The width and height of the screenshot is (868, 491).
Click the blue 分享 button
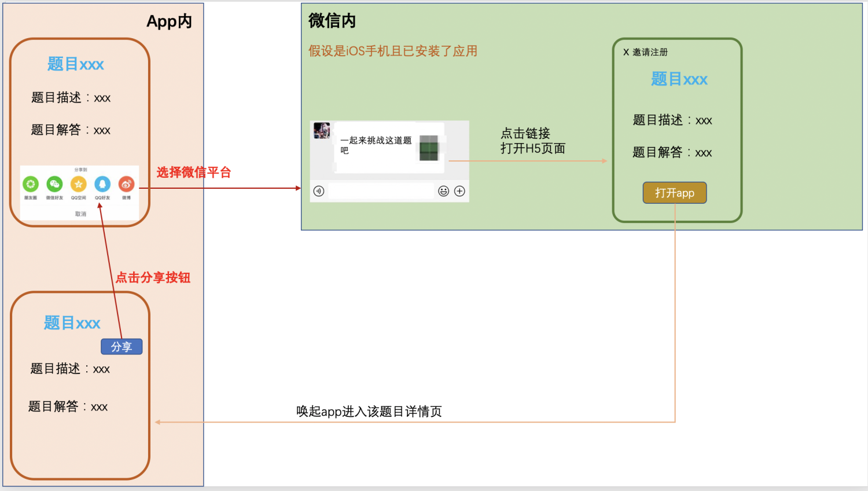(x=122, y=346)
